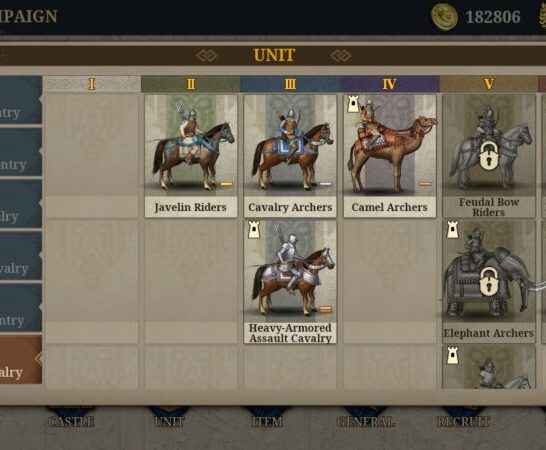Viewport: 546px width, 450px height.
Task: Click the gold coin currency icon
Action: pyautogui.click(x=444, y=17)
